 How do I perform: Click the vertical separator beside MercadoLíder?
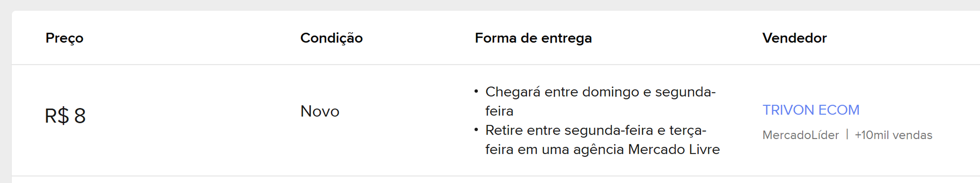(x=847, y=135)
